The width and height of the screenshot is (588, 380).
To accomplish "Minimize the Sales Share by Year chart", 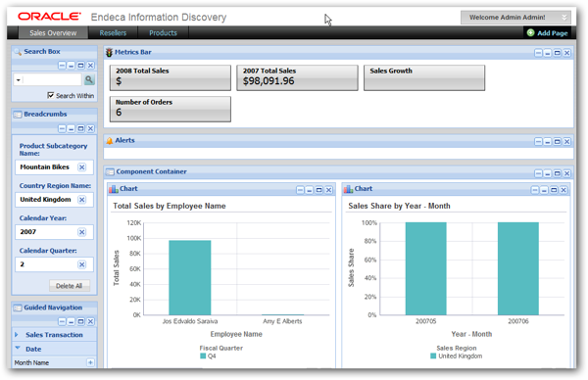I will coord(544,190).
